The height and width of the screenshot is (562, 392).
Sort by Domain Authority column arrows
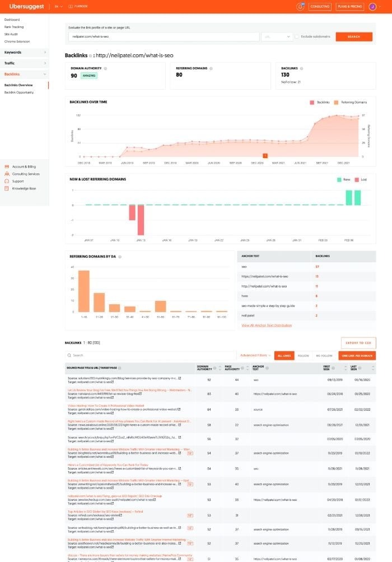click(x=220, y=368)
